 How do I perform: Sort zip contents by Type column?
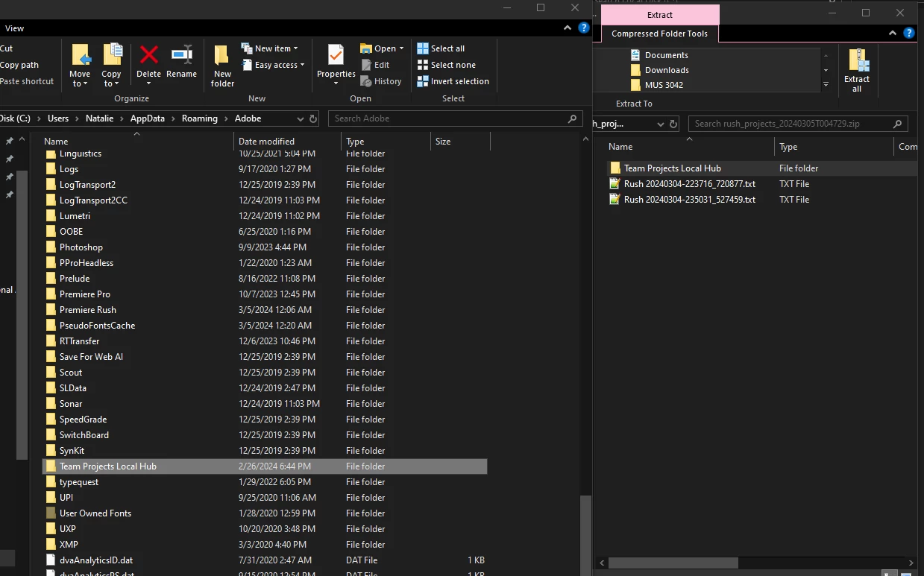pos(834,147)
